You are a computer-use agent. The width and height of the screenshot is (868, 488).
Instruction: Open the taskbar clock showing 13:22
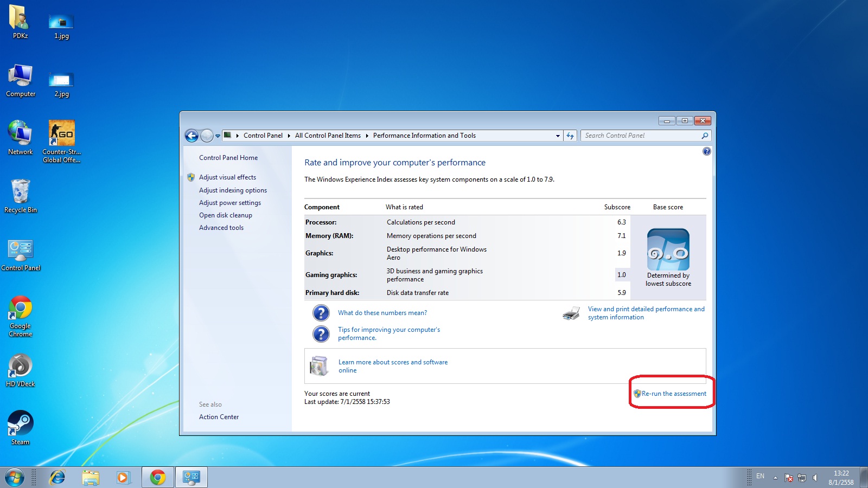point(841,478)
